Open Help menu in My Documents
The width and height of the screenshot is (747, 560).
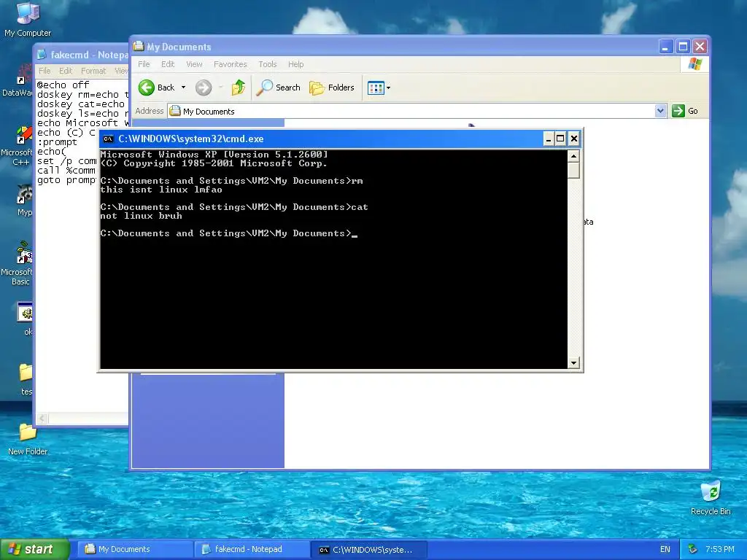point(295,64)
